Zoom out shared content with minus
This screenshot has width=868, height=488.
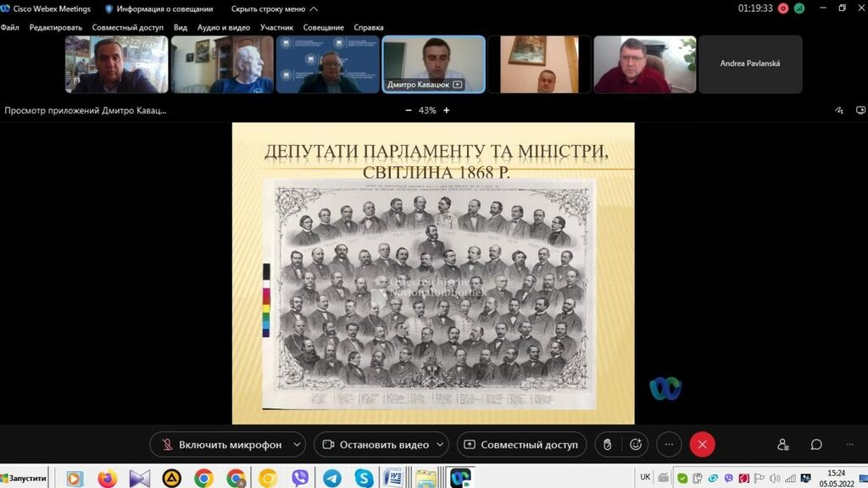tap(409, 110)
